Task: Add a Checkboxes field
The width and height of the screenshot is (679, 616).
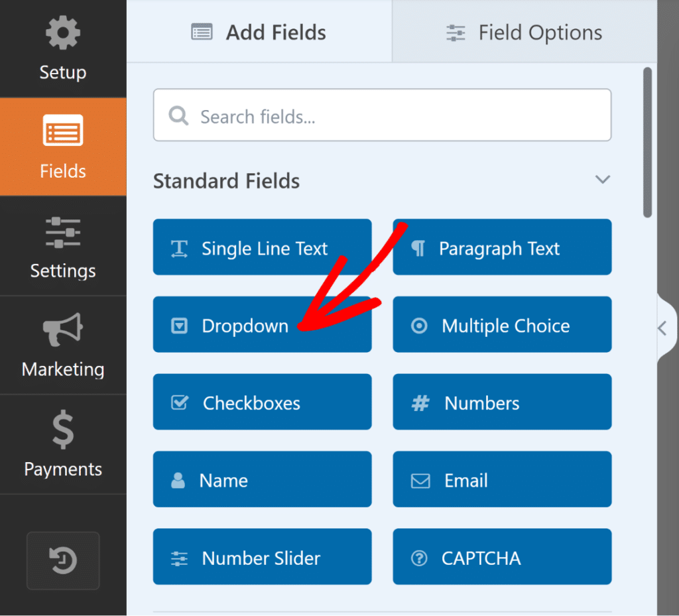Action: [x=262, y=402]
